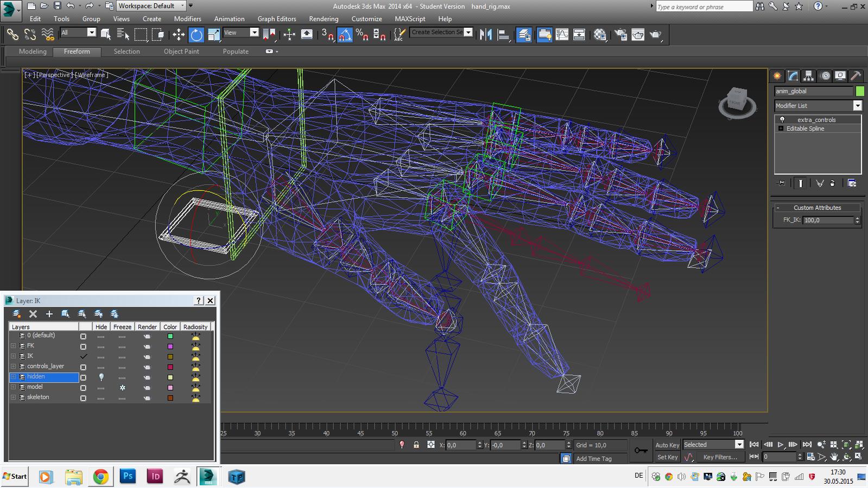Viewport: 868px width, 488px height.
Task: Toggle Set Key mode
Action: click(x=667, y=457)
